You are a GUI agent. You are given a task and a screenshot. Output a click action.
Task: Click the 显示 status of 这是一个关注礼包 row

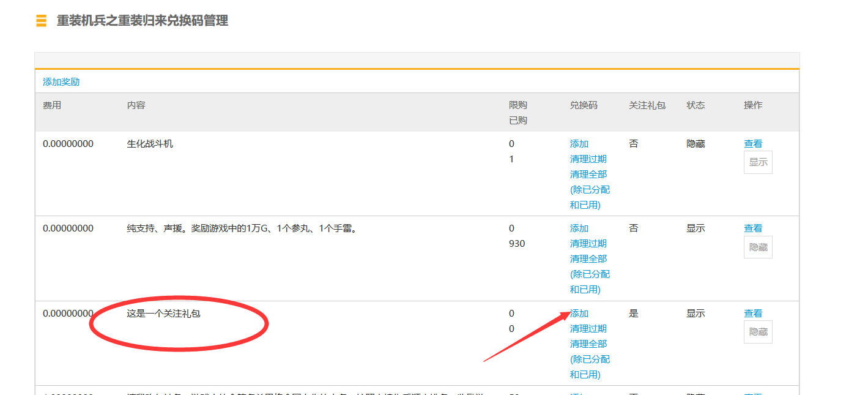(x=696, y=314)
